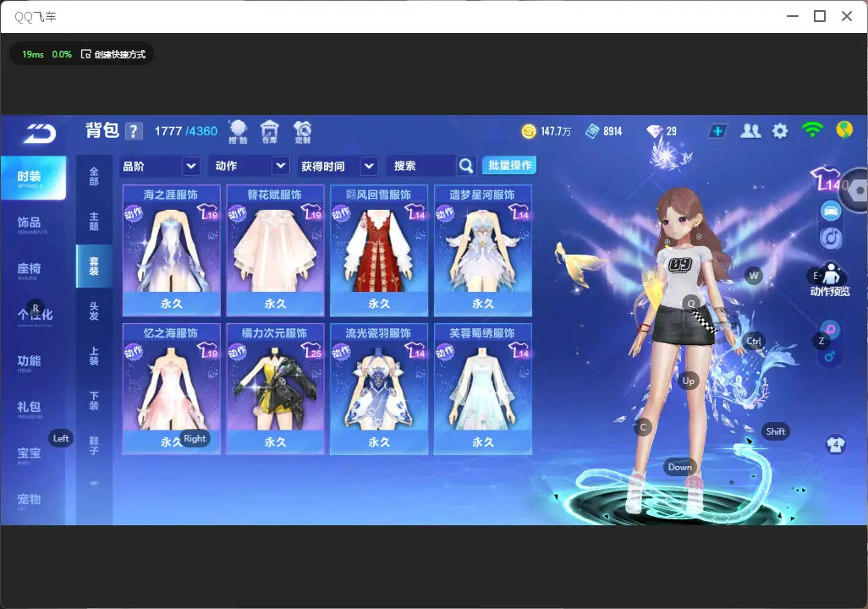Click the backpack capacity 1777/4360 text
Viewport: 868px width, 609px height.
pyautogui.click(x=186, y=131)
